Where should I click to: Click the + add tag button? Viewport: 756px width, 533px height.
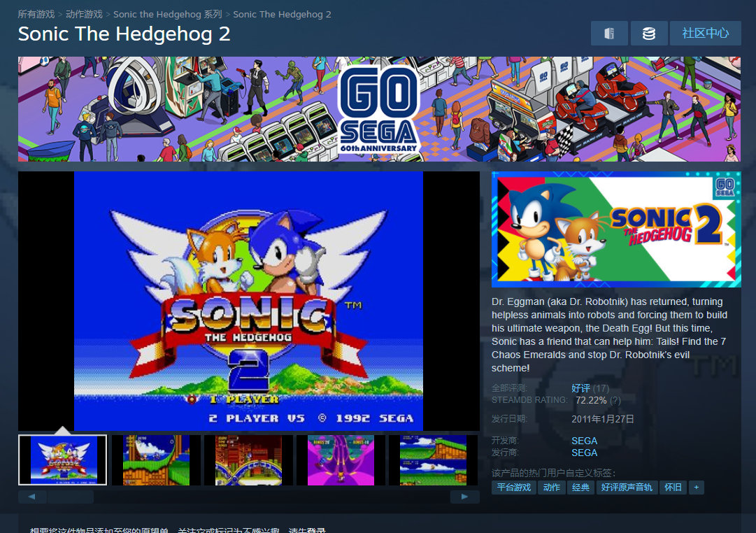pos(697,487)
